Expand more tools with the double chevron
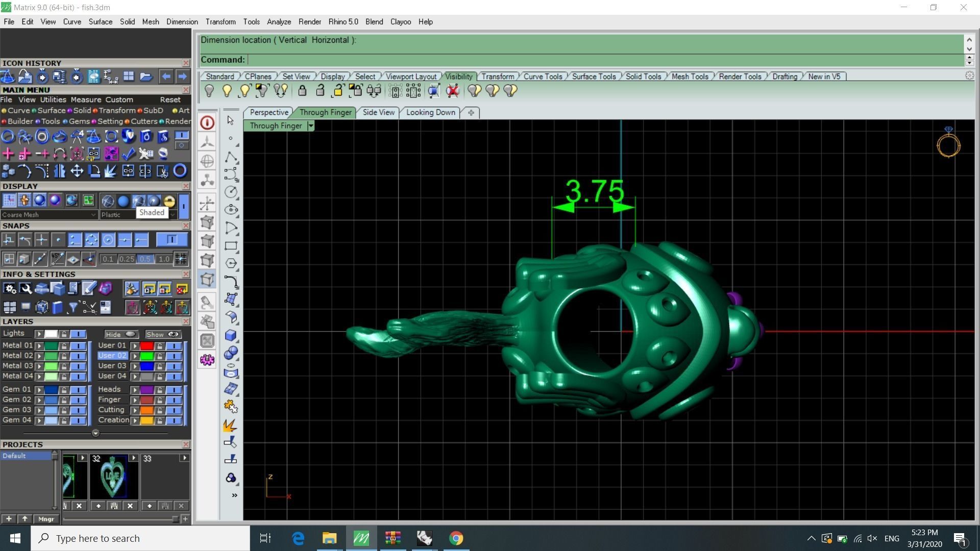The width and height of the screenshot is (980, 551). point(234,495)
